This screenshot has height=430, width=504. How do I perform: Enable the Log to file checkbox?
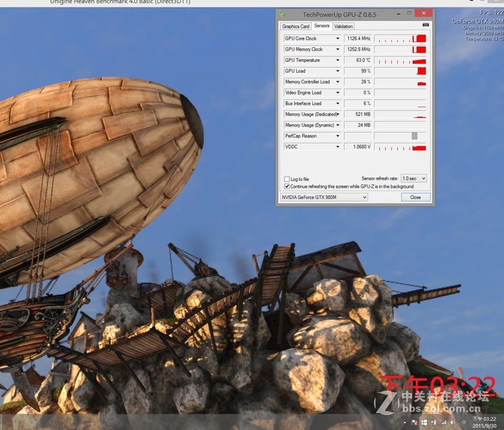point(287,179)
